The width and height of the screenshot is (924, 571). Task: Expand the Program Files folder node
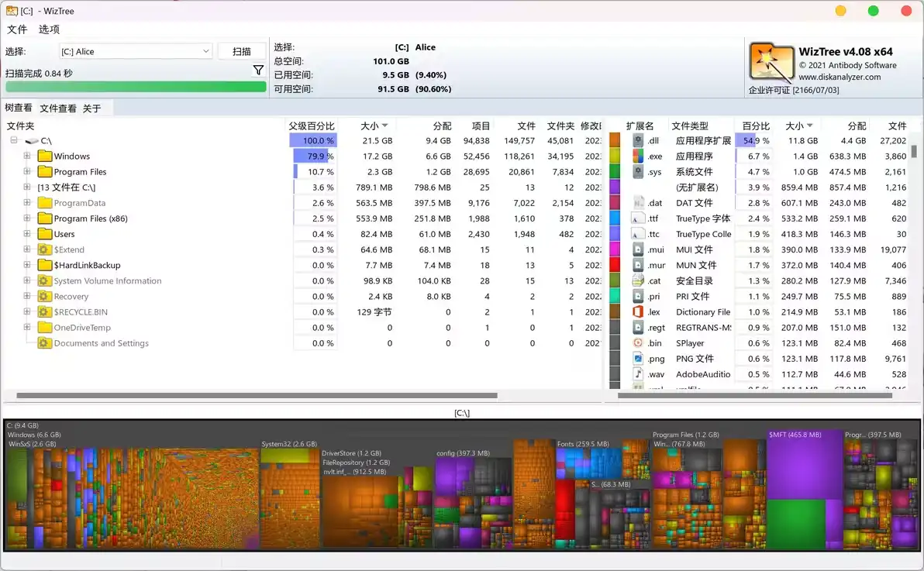click(x=27, y=172)
